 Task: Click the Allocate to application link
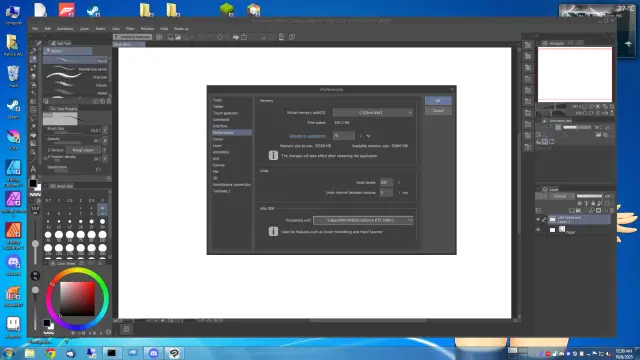coord(308,136)
